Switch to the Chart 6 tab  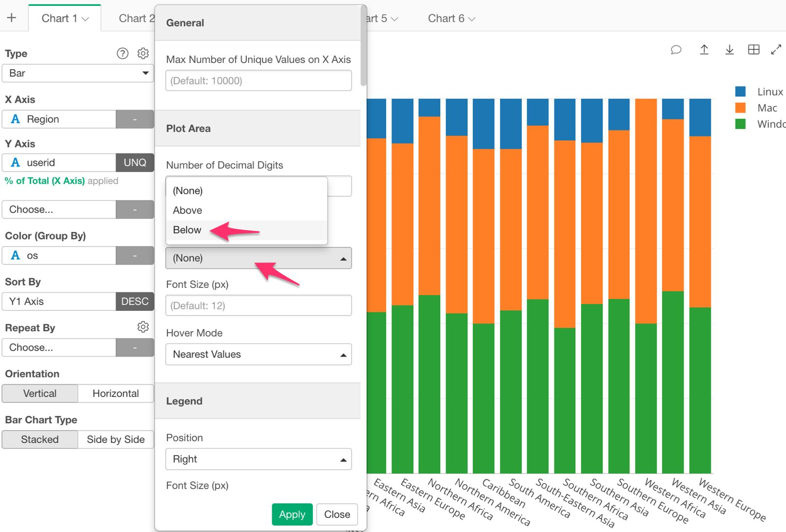[451, 19]
